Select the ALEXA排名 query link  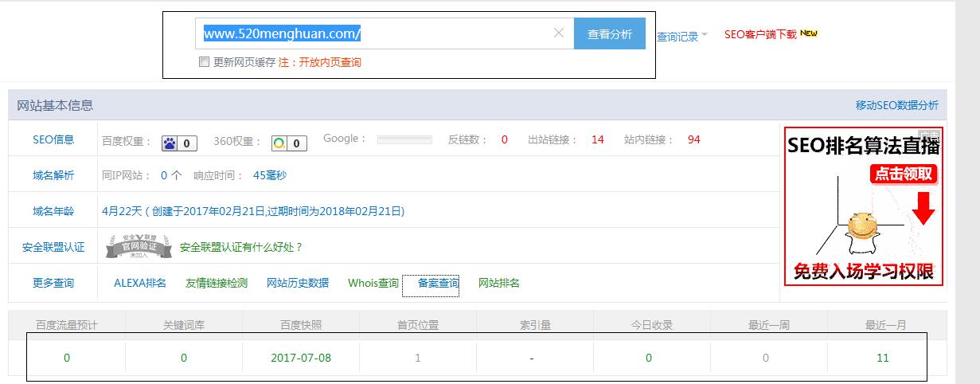140,283
